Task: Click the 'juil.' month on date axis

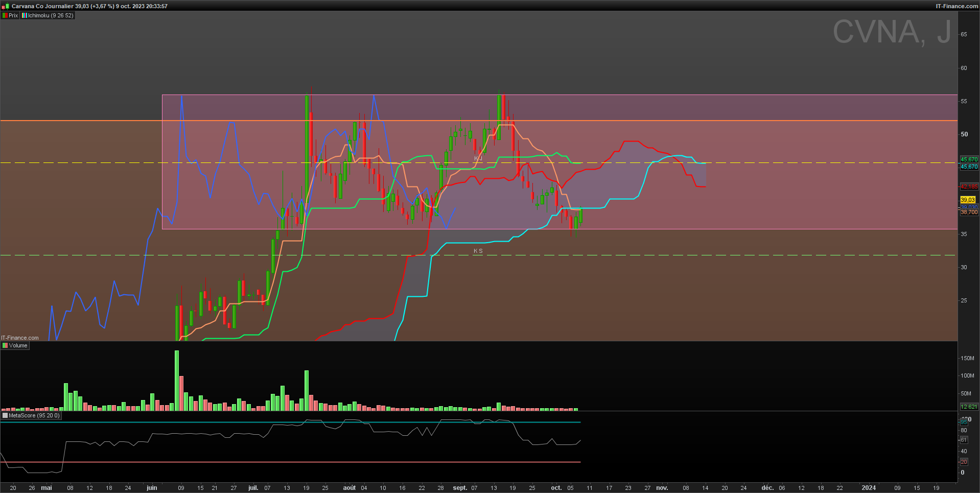Action: pos(253,488)
